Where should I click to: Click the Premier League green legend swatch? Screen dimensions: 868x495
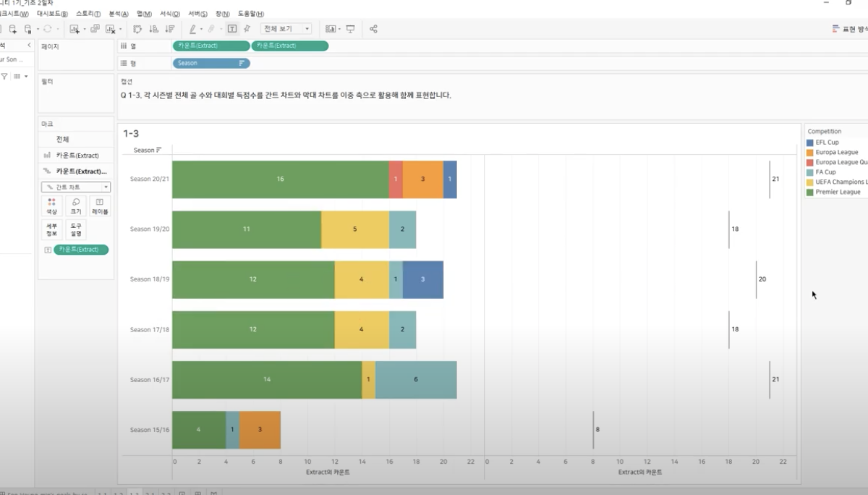pyautogui.click(x=810, y=192)
